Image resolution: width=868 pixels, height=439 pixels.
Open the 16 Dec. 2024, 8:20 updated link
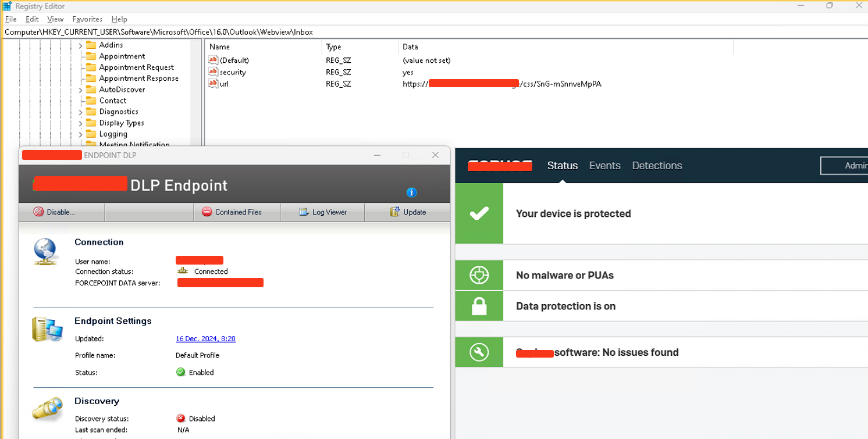[x=205, y=338]
